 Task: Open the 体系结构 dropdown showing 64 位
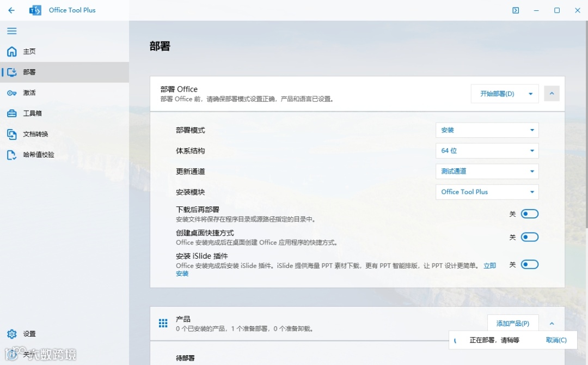(487, 151)
